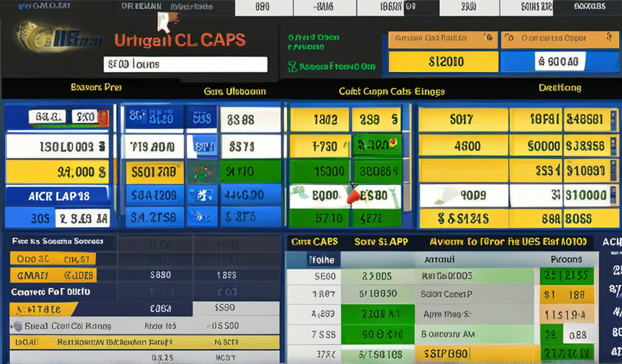Click the bookmark icon above the 'Urtigen CL CAPS' title

point(162,22)
